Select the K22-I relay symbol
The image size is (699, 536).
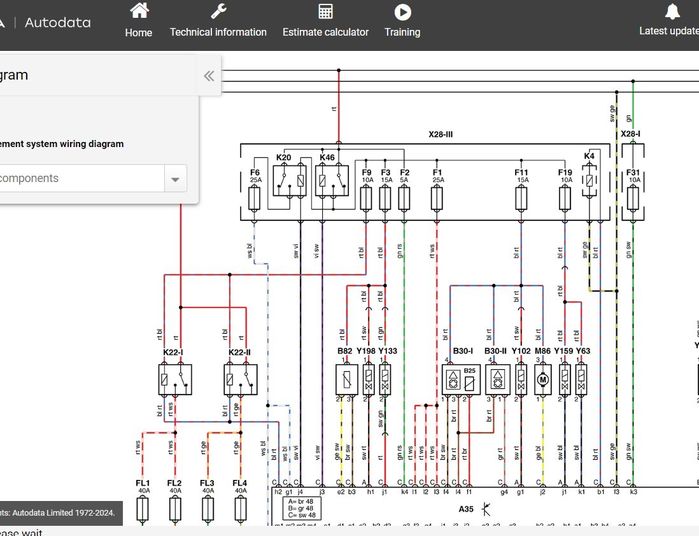tap(175, 379)
